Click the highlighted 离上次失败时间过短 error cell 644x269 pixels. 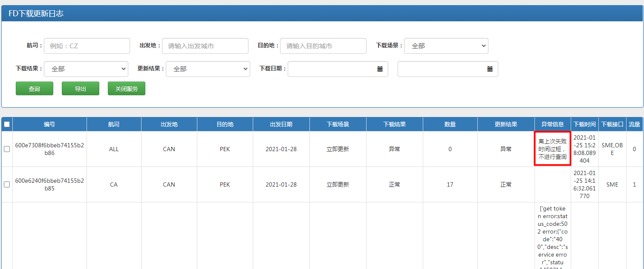tap(552, 149)
